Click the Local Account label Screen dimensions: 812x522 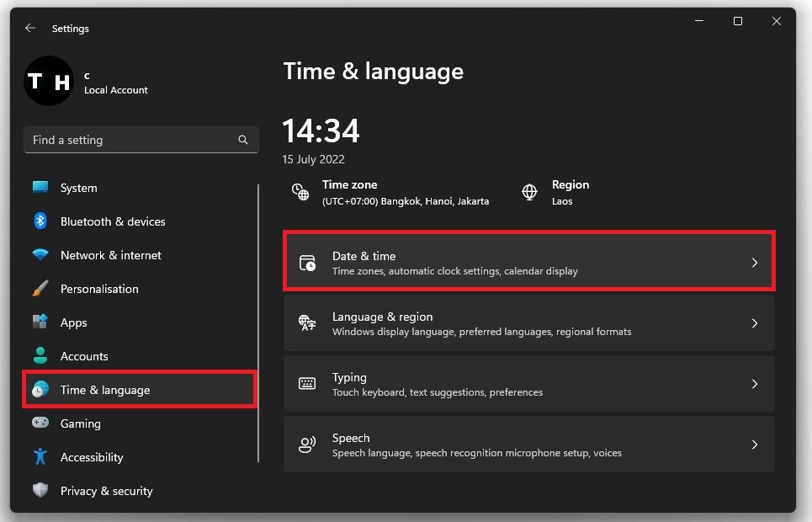[x=116, y=90]
